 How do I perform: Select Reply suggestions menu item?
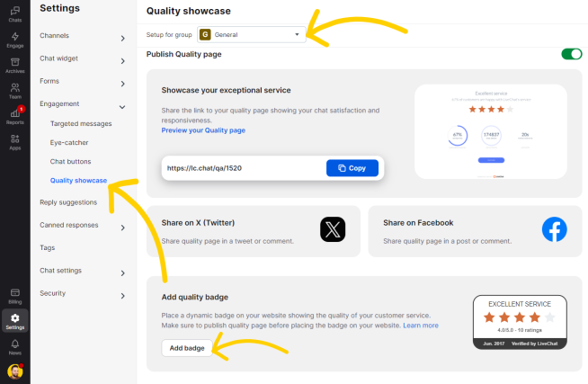(68, 202)
